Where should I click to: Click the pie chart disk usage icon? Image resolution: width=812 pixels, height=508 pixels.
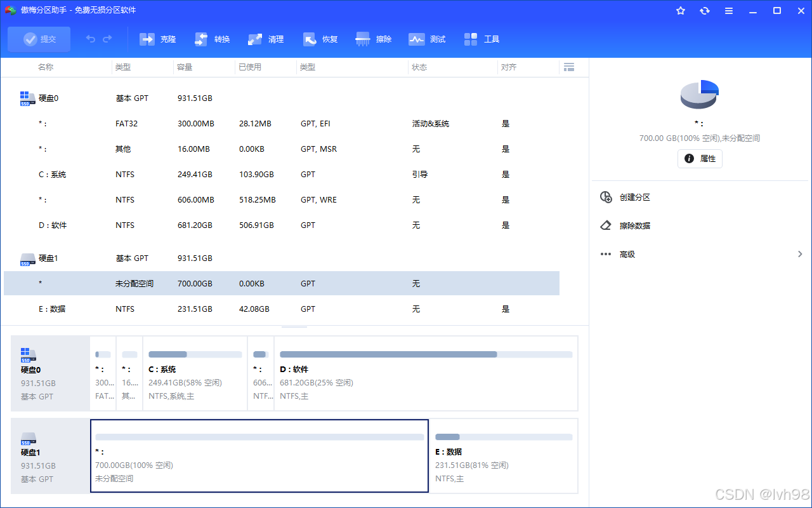(x=700, y=95)
